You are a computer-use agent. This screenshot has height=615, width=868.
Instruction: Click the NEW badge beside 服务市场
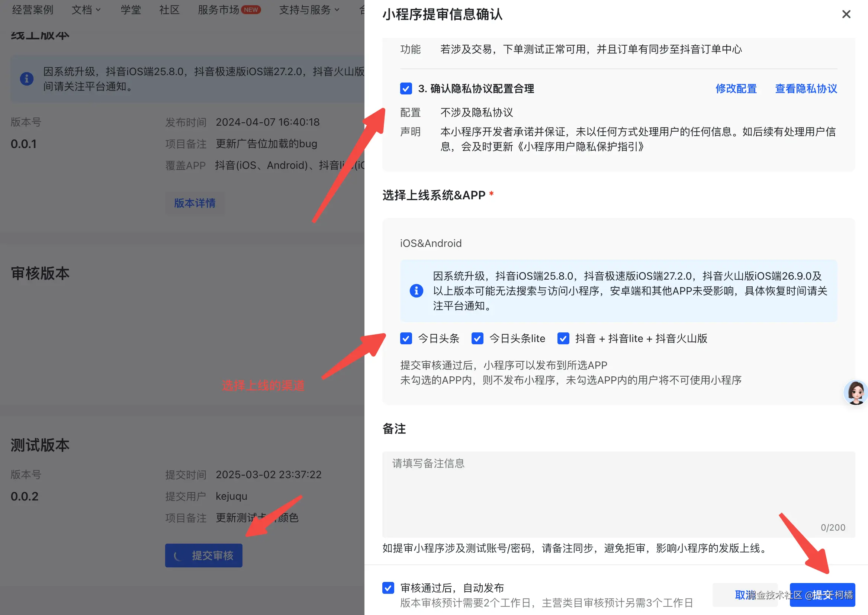tap(251, 10)
